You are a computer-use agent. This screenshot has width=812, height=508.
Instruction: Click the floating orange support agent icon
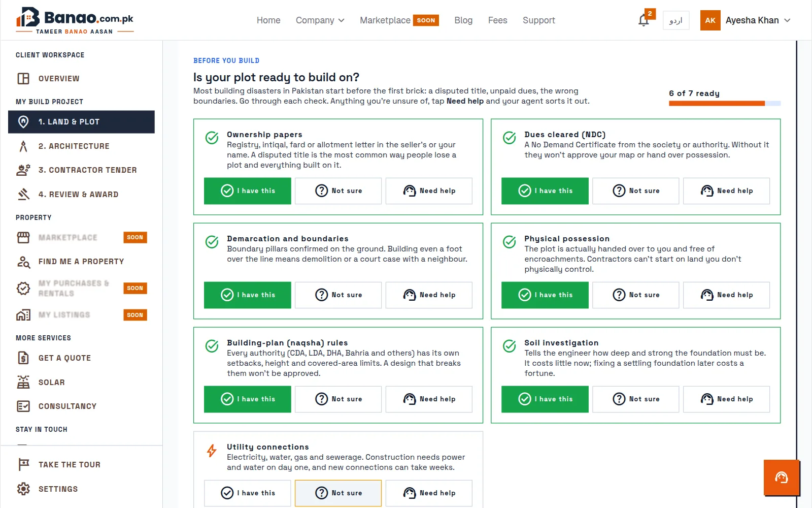pos(782,478)
